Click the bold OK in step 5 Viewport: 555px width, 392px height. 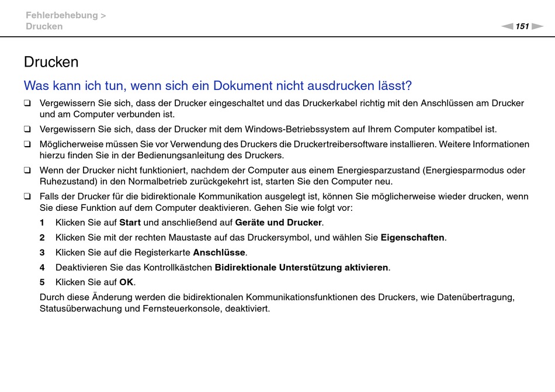[126, 282]
